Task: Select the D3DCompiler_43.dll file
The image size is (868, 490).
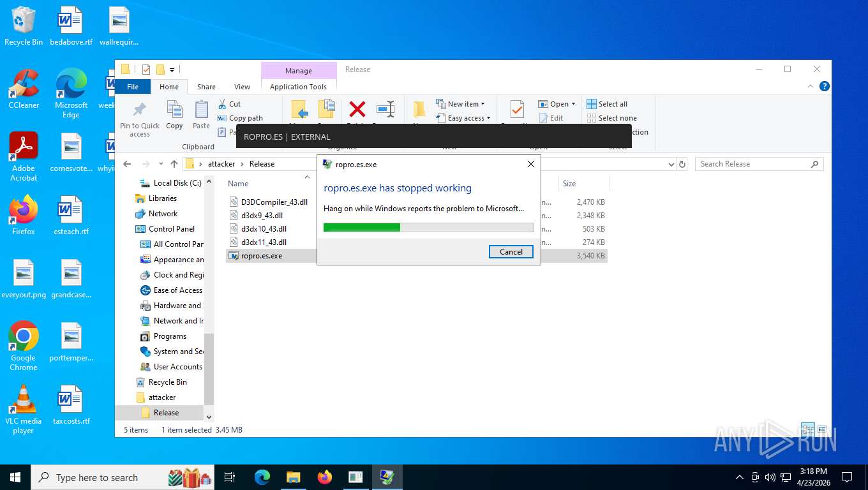Action: pos(274,202)
